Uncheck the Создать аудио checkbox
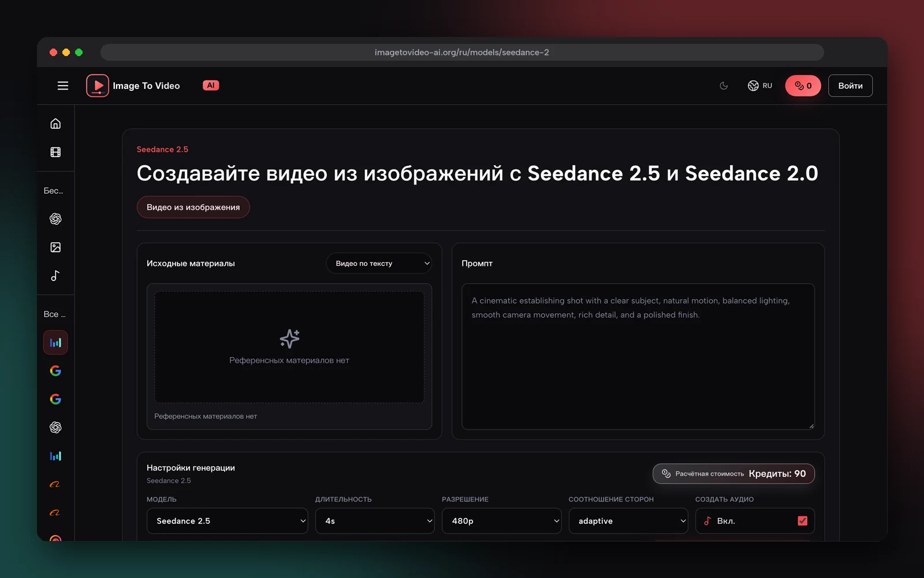Image resolution: width=924 pixels, height=578 pixels. 802,521
